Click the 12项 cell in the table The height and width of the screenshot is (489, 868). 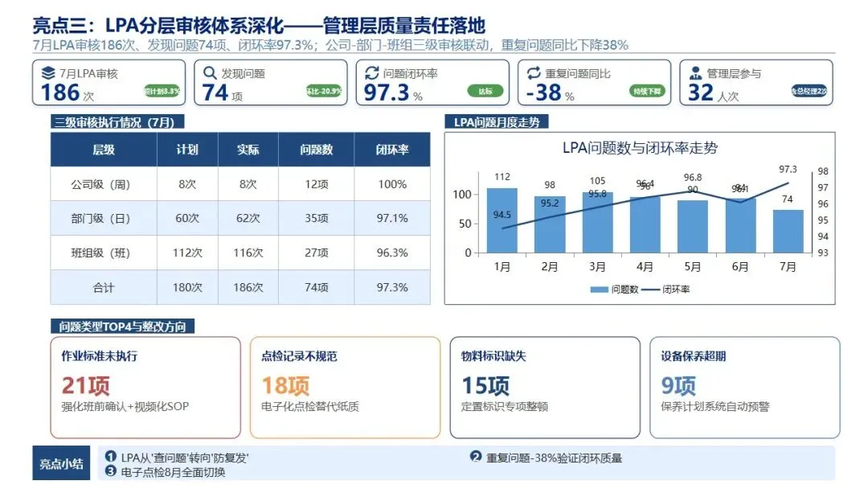pyautogui.click(x=316, y=184)
